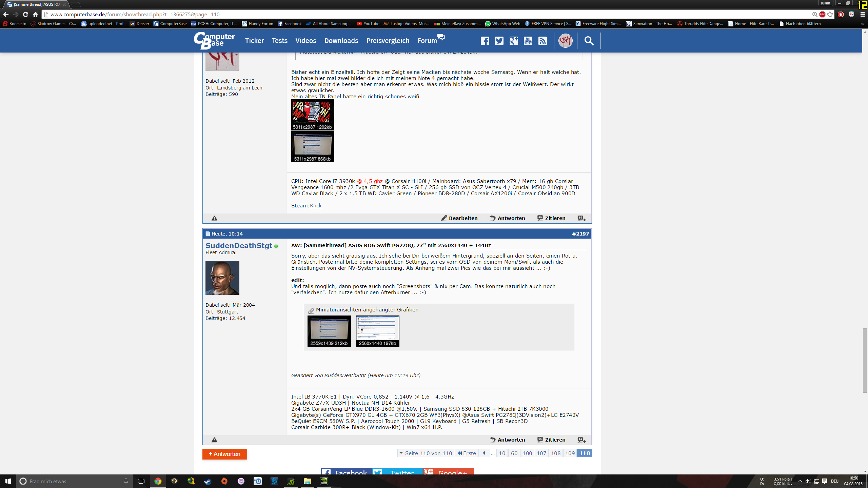Open the YouTube channel icon in header
The width and height of the screenshot is (868, 488).
pyautogui.click(x=528, y=41)
